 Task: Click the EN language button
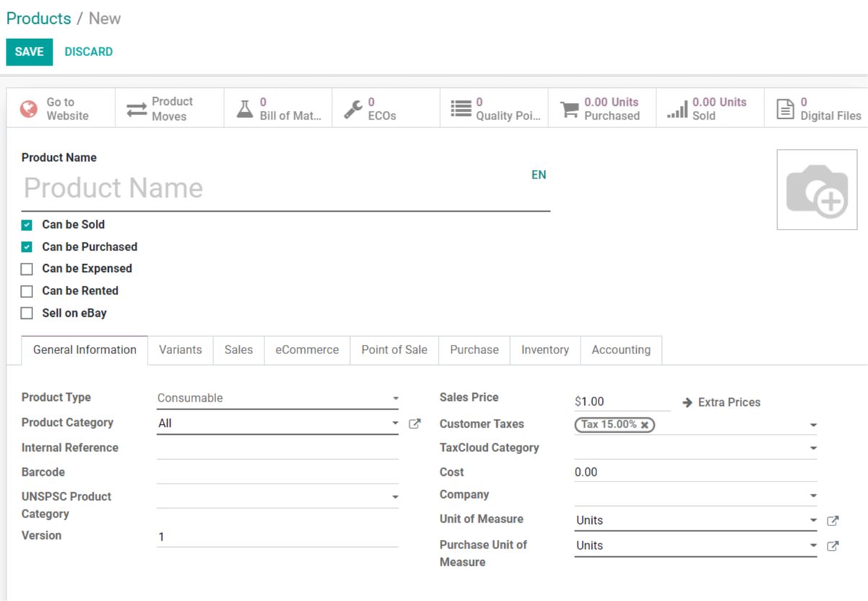539,175
